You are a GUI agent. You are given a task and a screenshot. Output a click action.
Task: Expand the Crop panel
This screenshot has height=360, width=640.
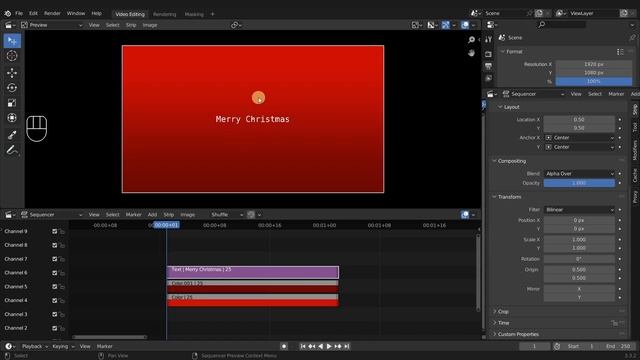[503, 311]
